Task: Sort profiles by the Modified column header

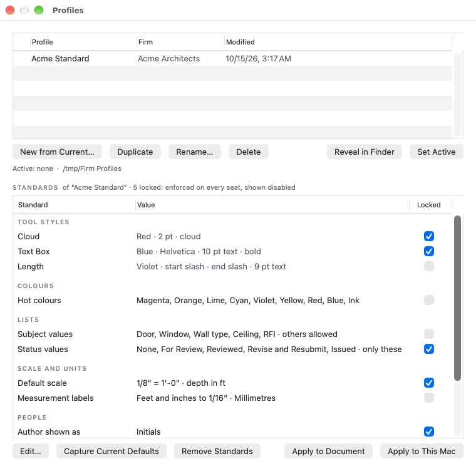Action: coord(338,42)
